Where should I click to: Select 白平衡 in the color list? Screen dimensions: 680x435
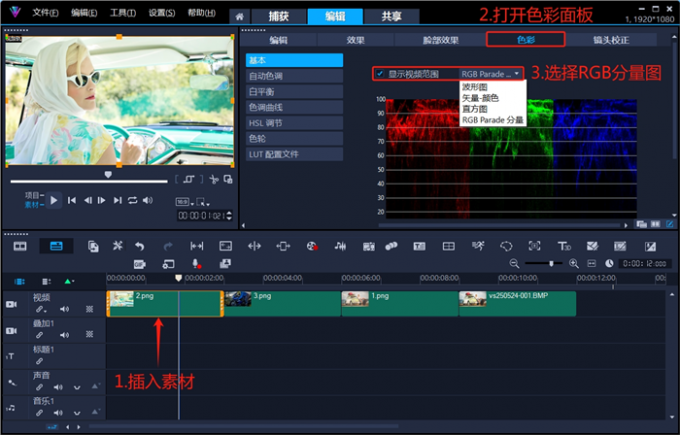[x=294, y=92]
